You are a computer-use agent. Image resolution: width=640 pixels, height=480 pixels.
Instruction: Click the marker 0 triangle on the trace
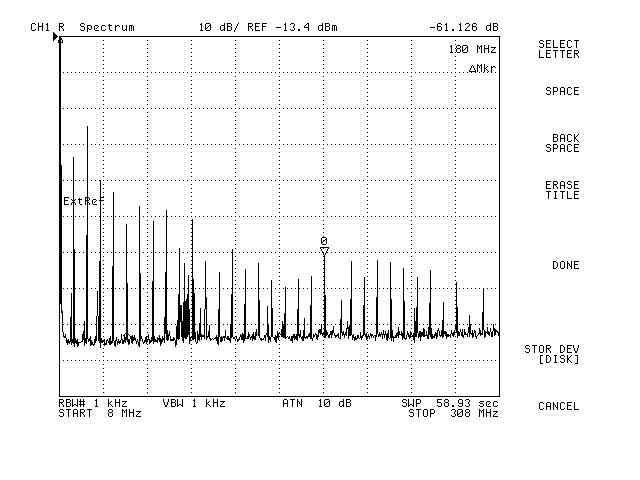324,251
